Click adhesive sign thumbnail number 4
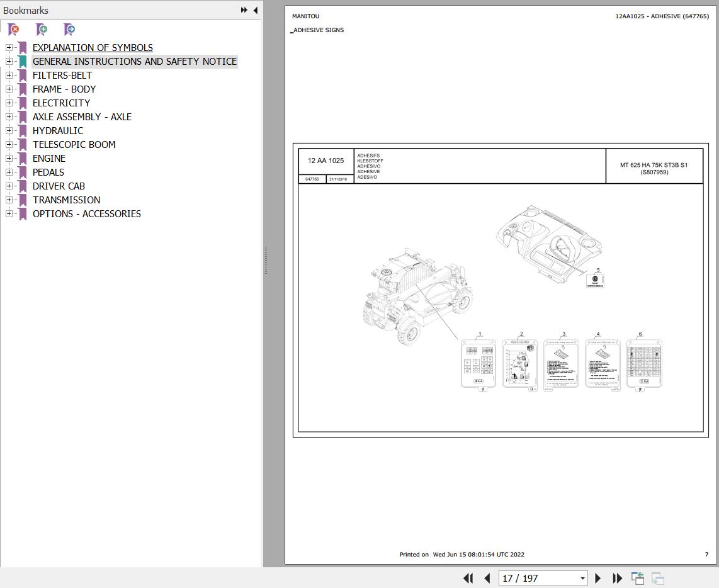 click(603, 365)
